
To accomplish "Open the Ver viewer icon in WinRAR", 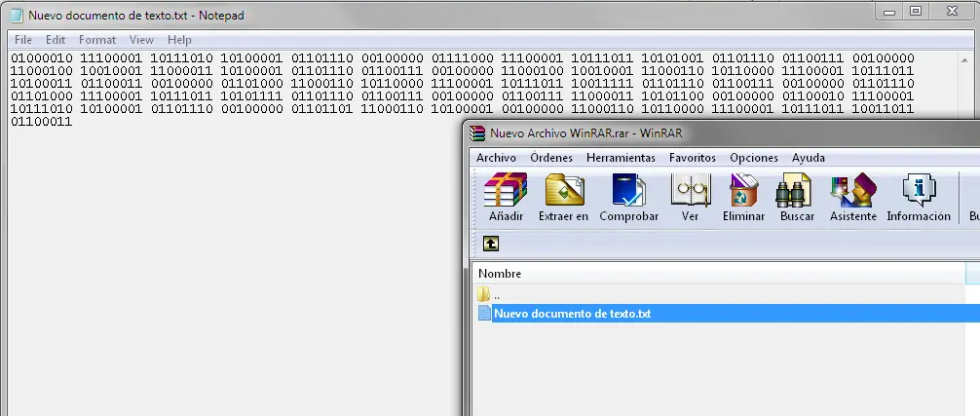I will click(x=690, y=190).
